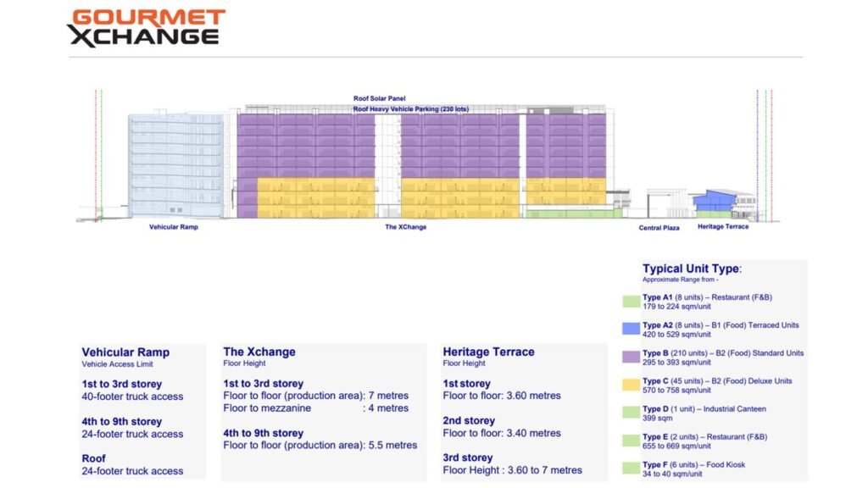Select the green Type A1 legend swatch
This screenshot has width=868, height=488.
(631, 300)
